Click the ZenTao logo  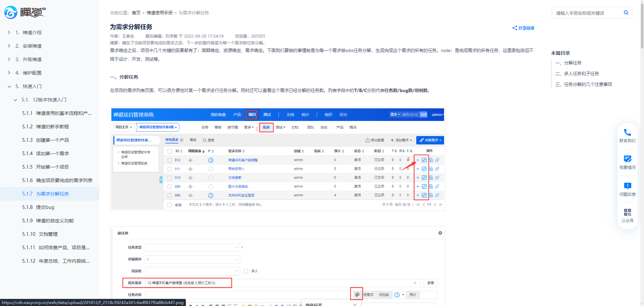point(25,12)
